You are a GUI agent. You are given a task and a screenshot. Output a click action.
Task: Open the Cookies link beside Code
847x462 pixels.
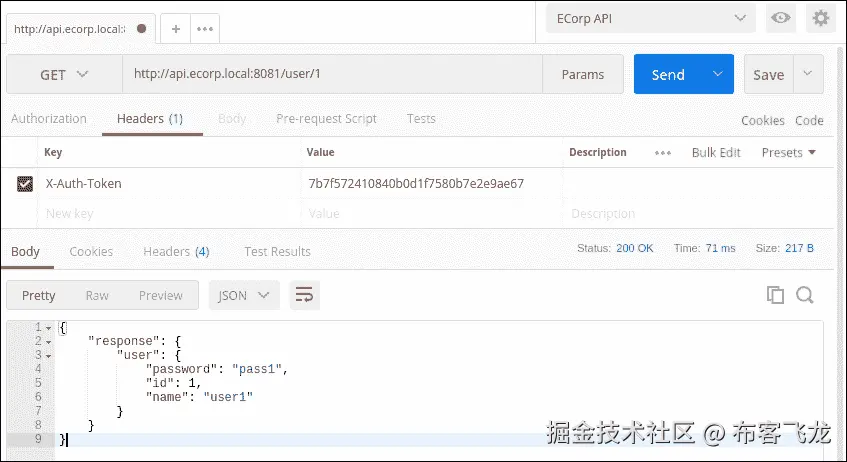tap(763, 120)
